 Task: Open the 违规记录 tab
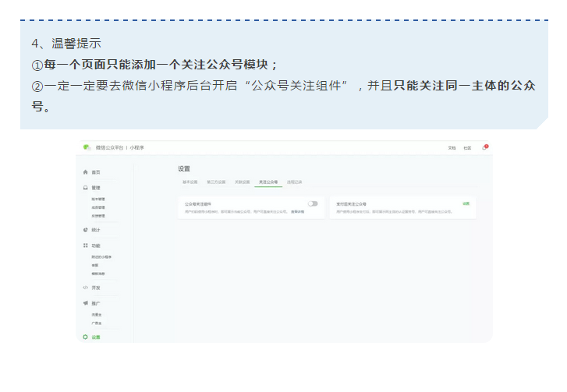point(294,182)
